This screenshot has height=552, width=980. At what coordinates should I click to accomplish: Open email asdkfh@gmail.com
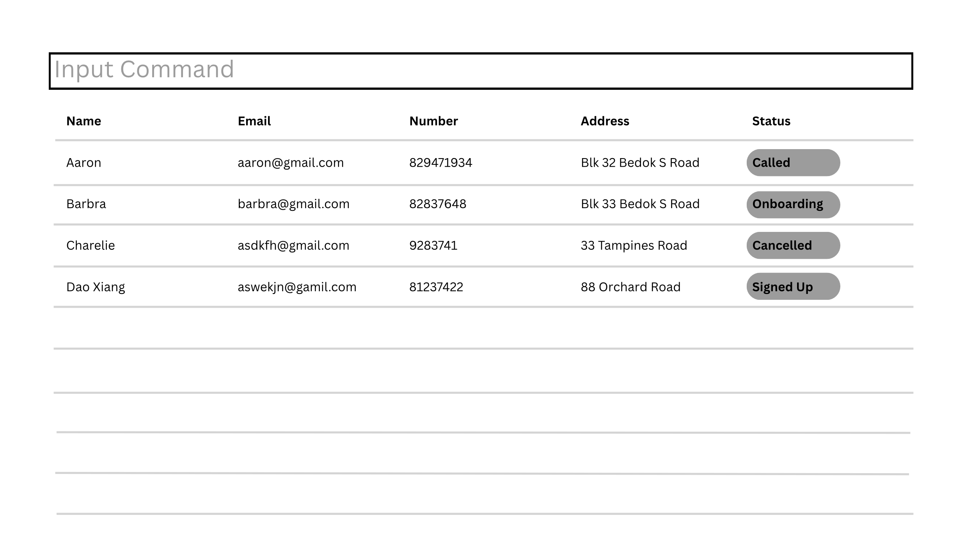point(293,246)
